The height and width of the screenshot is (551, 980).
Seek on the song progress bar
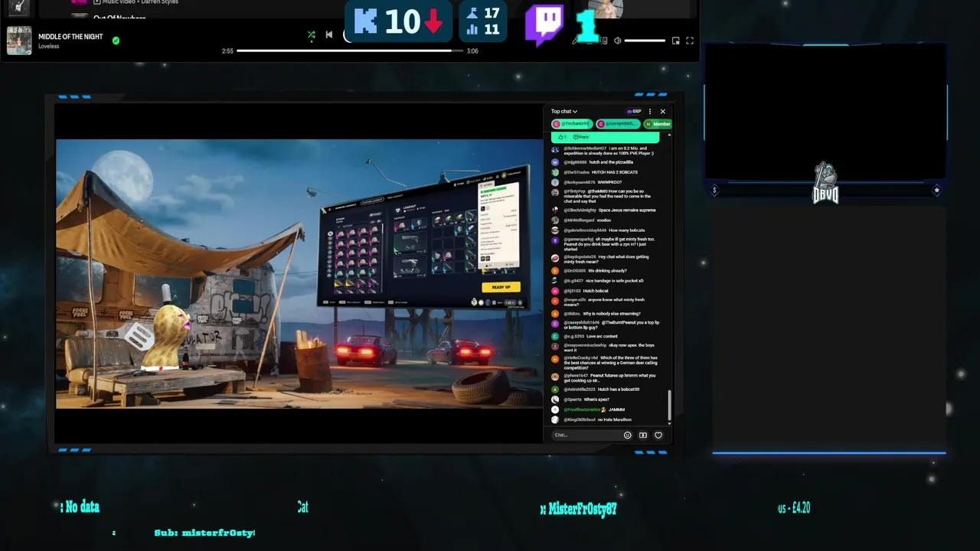[x=349, y=51]
